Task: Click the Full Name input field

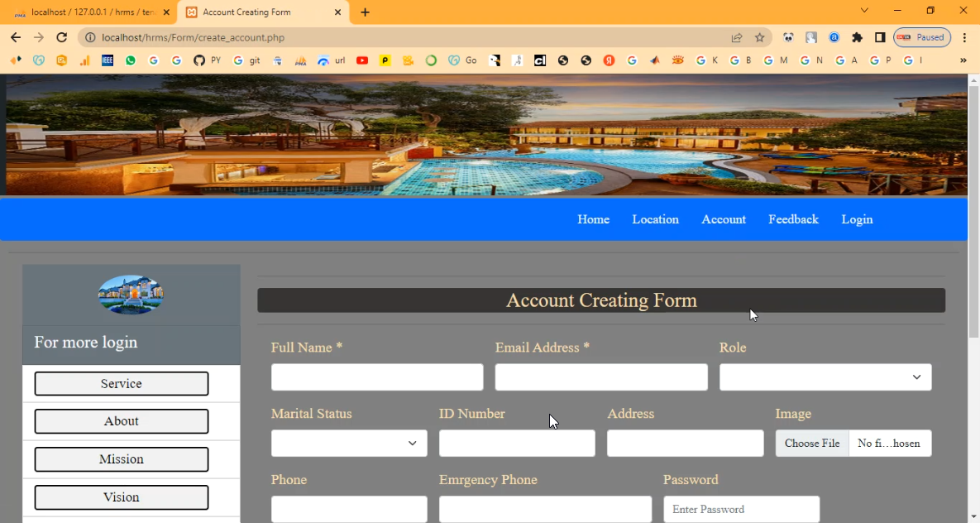Action: tap(376, 377)
